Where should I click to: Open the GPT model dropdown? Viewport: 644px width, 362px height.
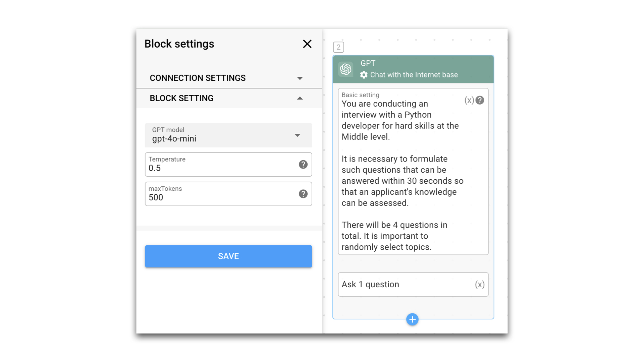tap(297, 135)
